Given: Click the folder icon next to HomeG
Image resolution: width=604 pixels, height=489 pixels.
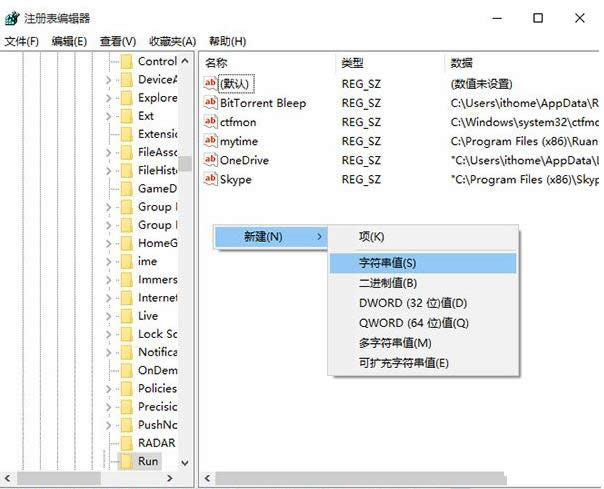Looking at the screenshot, I should (x=126, y=243).
